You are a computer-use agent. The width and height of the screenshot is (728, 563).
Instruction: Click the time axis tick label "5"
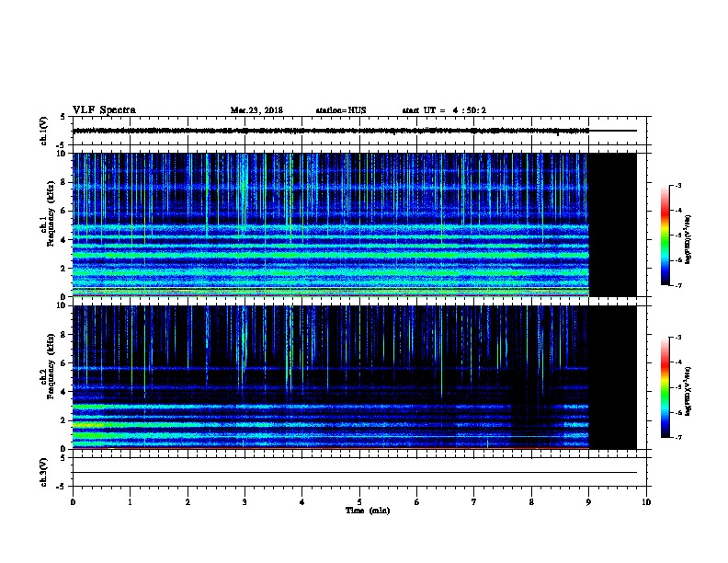click(359, 502)
